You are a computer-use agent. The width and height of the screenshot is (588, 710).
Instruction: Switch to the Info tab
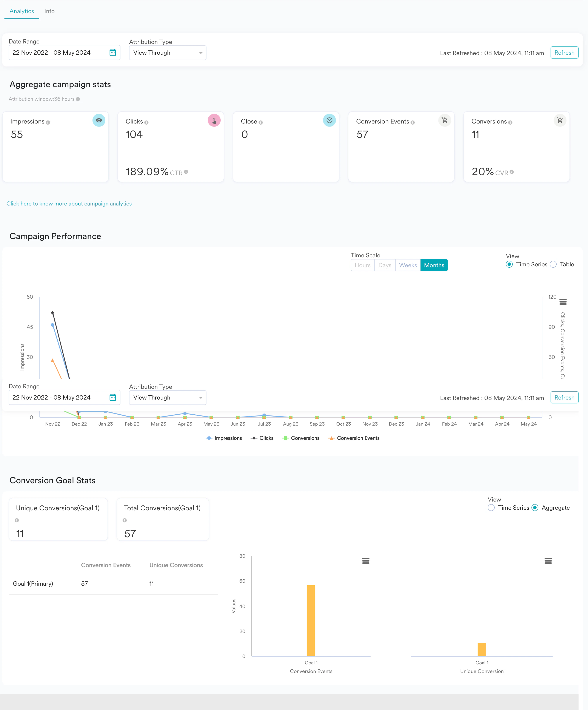click(x=50, y=11)
